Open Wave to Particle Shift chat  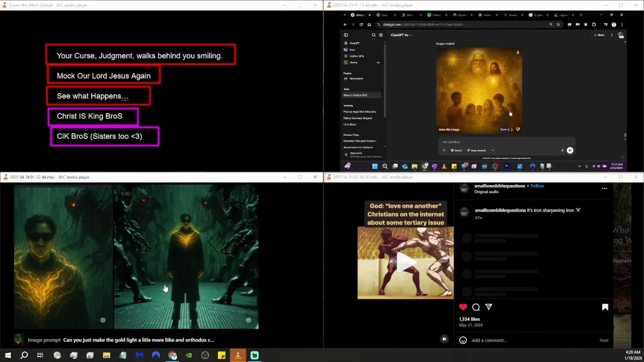tap(362, 95)
